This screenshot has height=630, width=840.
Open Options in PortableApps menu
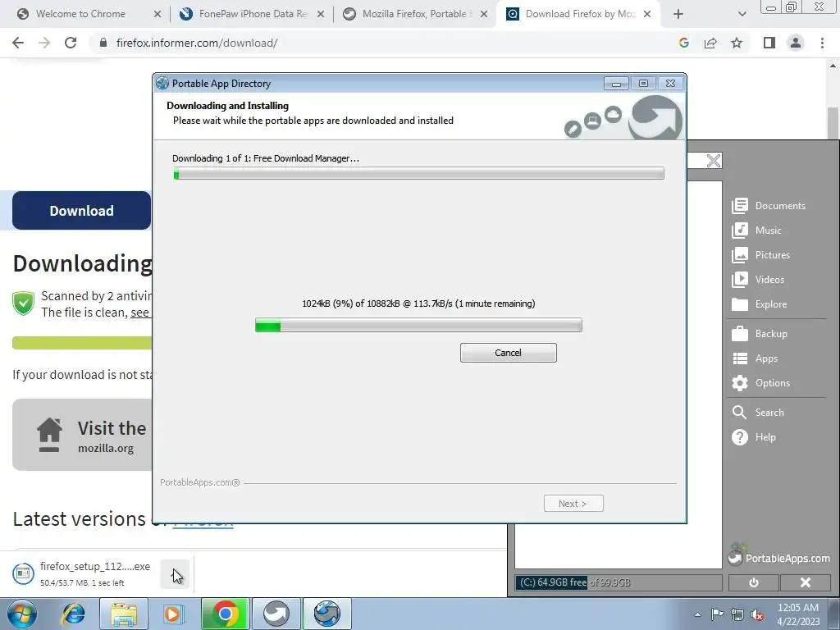[760, 383]
